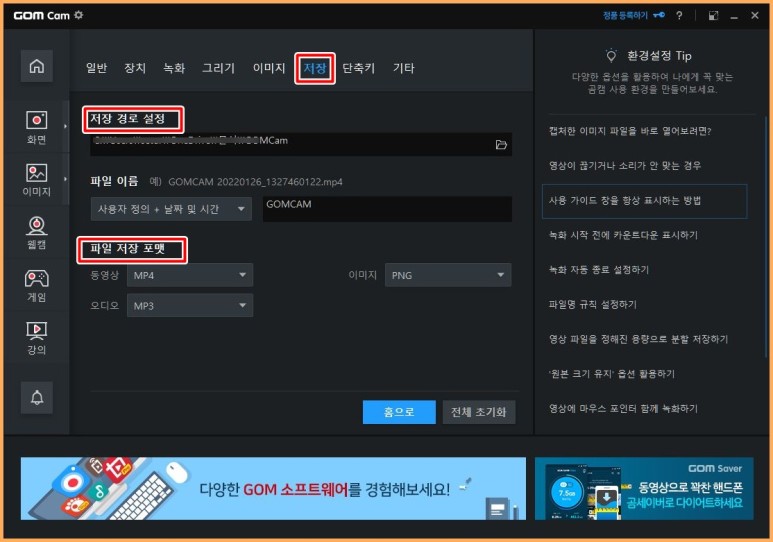
Task: Switch to the 저장 tab
Action: pos(315,68)
